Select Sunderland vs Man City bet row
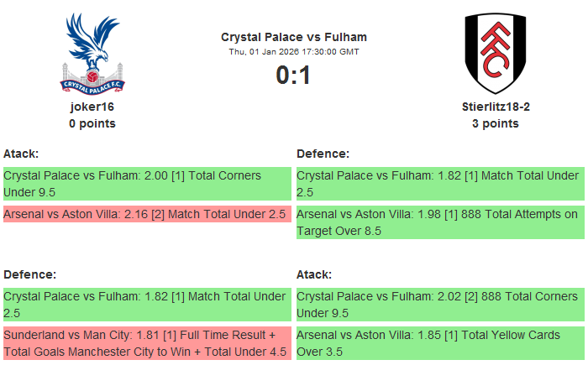The height and width of the screenshot is (386, 588). click(146, 342)
